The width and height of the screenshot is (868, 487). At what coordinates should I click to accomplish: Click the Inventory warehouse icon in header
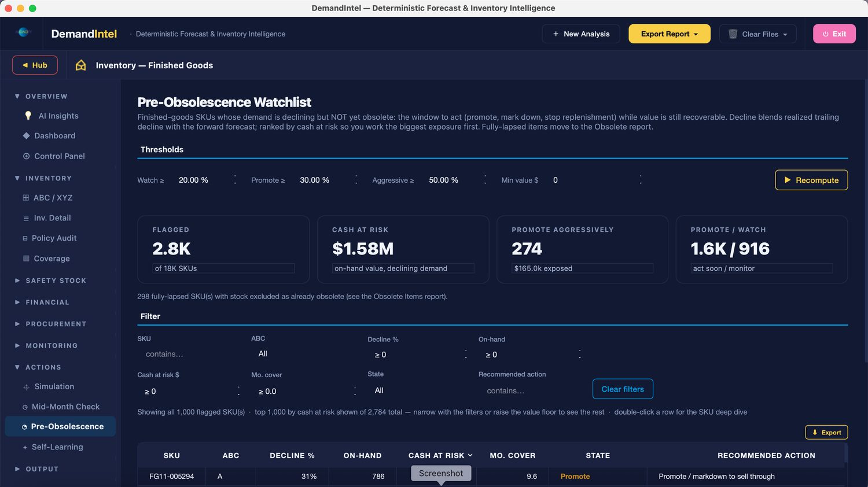pyautogui.click(x=81, y=65)
